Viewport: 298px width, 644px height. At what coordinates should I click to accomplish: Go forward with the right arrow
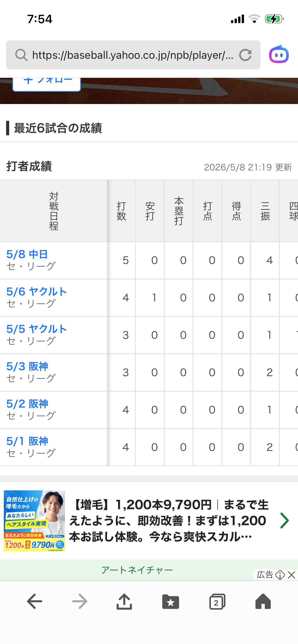coord(80,601)
